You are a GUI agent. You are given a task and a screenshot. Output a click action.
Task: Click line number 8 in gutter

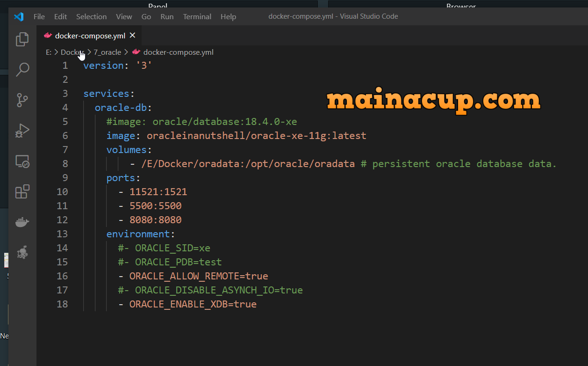coord(65,164)
